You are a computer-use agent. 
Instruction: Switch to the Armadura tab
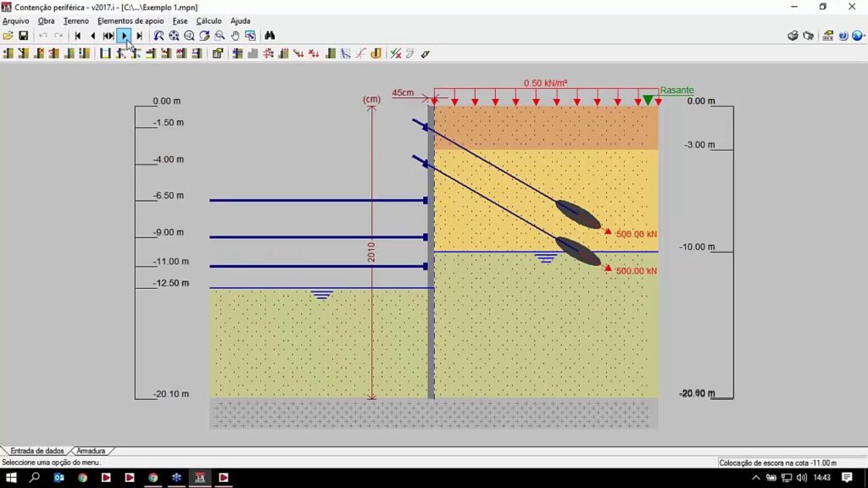click(x=91, y=451)
